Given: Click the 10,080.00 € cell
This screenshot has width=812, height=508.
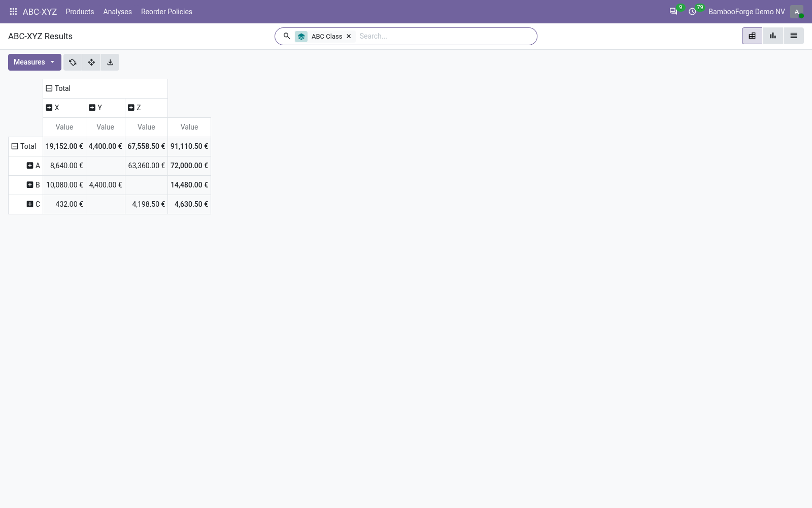Looking at the screenshot, I should (64, 185).
